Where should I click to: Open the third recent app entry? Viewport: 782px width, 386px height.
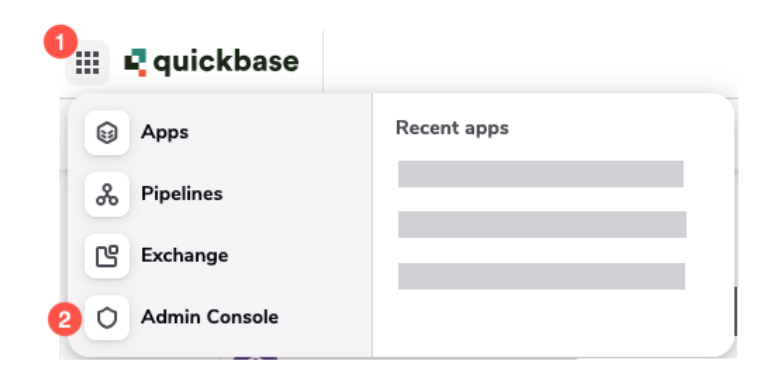coord(542,276)
